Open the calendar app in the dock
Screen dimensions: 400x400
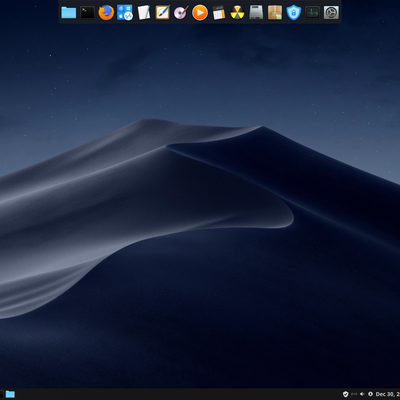pos(219,13)
